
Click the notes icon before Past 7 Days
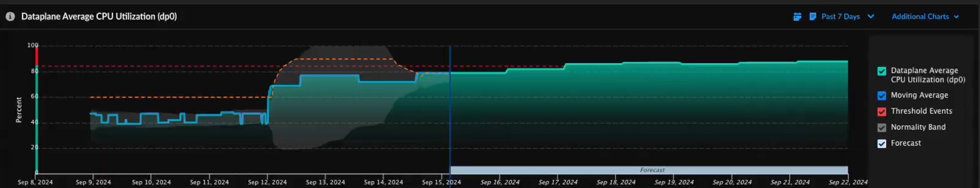coord(813,16)
